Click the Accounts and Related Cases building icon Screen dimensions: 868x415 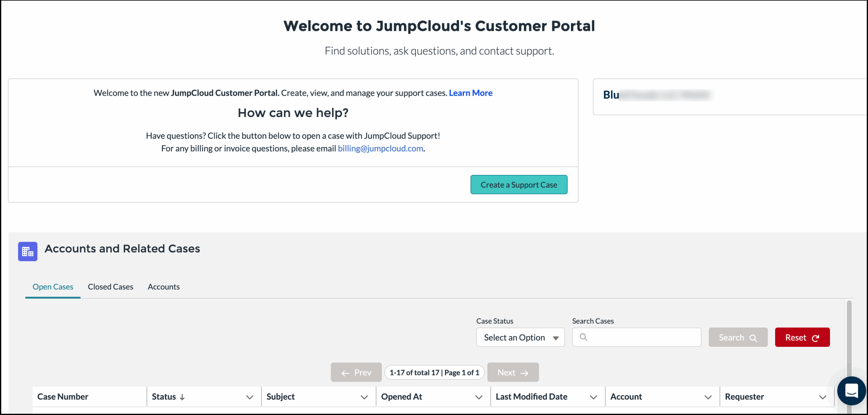[27, 251]
